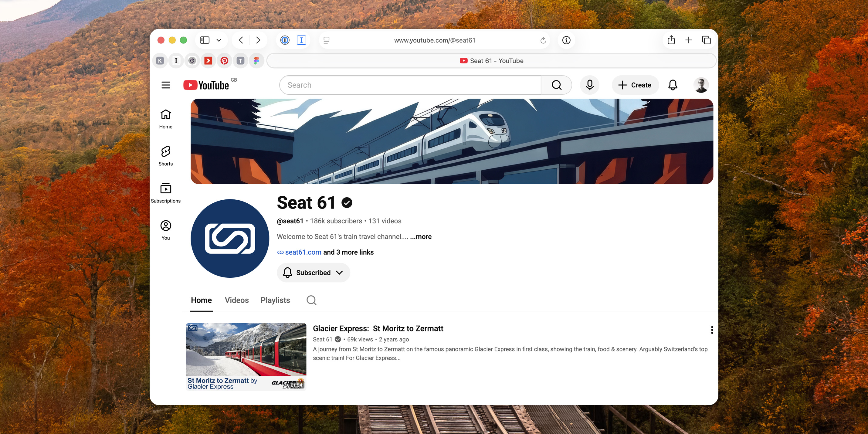Open Subscriptions in the sidebar
The width and height of the screenshot is (868, 434).
[165, 193]
